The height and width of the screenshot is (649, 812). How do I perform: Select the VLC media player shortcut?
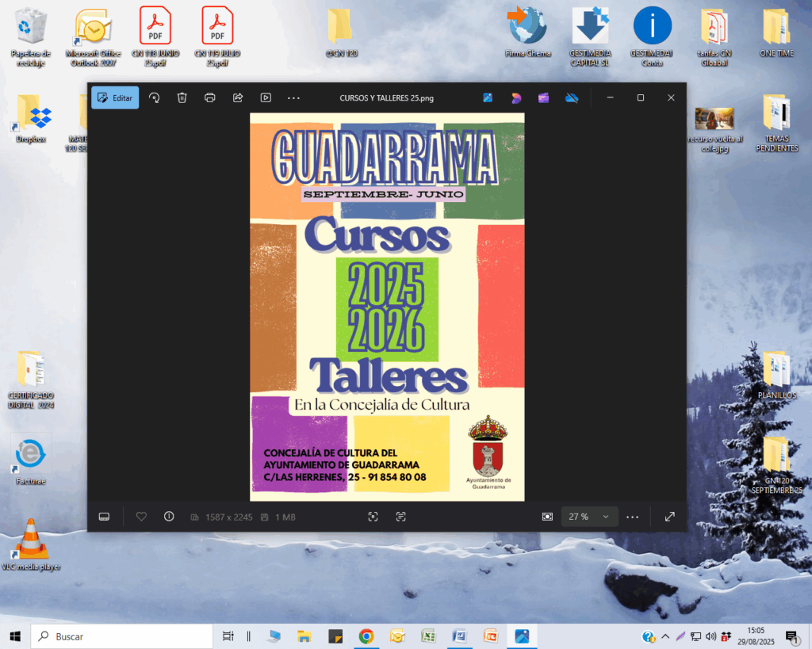[31, 545]
